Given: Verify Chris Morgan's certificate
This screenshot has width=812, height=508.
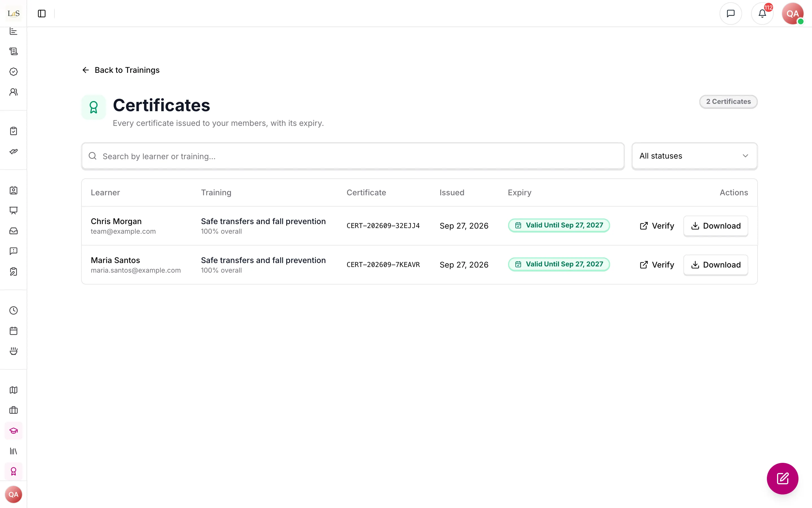Looking at the screenshot, I should tap(657, 226).
